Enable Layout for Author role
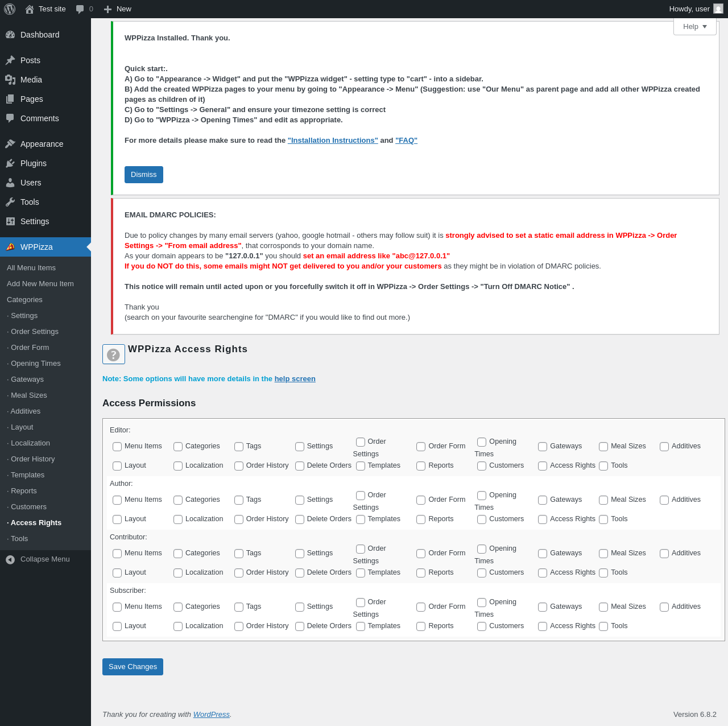This screenshot has height=726, width=728. pos(117,519)
